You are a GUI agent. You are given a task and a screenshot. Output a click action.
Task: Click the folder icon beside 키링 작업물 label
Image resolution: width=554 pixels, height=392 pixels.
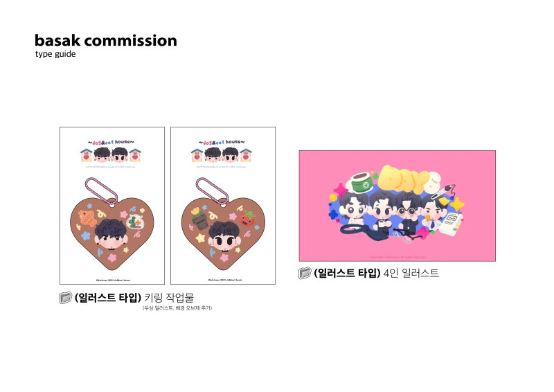65,298
